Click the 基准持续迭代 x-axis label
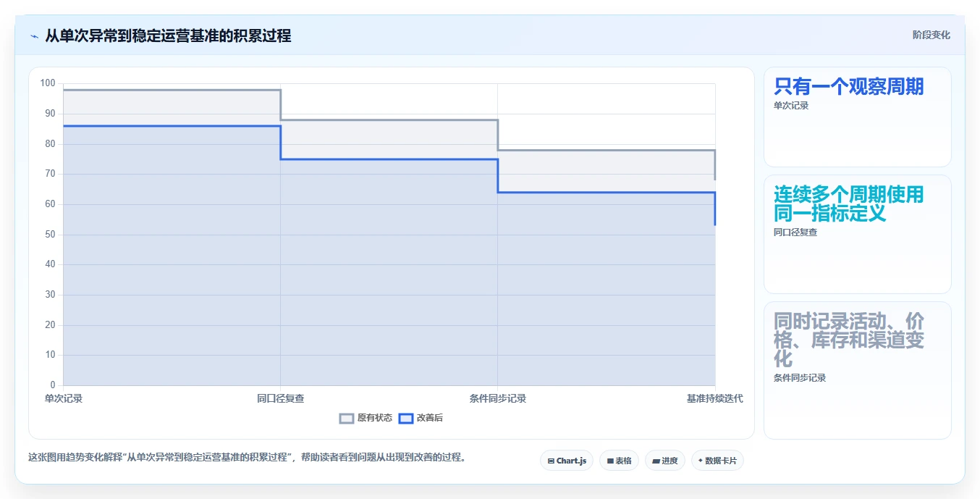 (x=715, y=398)
